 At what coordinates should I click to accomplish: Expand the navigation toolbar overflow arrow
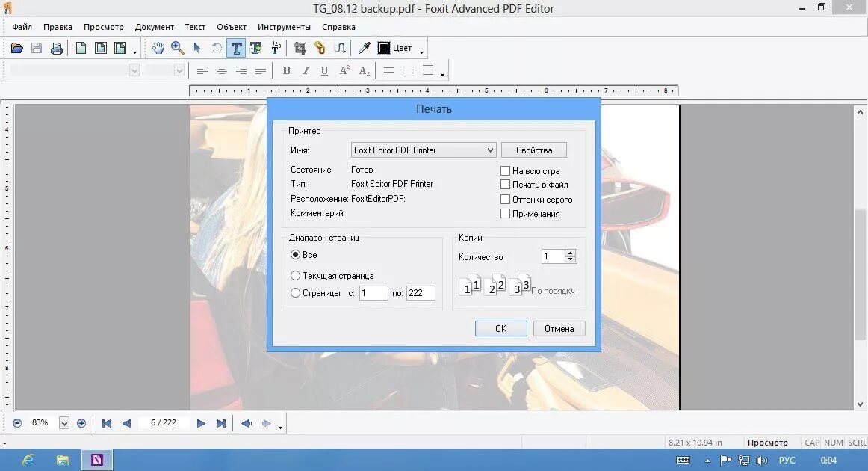pyautogui.click(x=281, y=427)
